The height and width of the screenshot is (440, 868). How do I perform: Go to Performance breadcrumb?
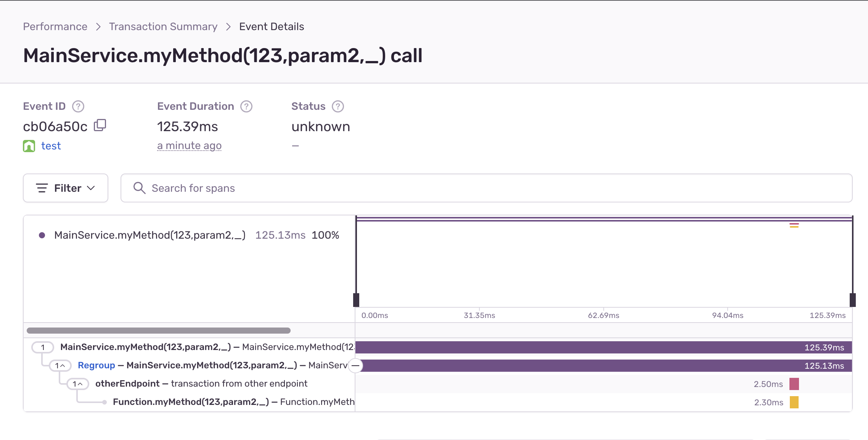(55, 27)
